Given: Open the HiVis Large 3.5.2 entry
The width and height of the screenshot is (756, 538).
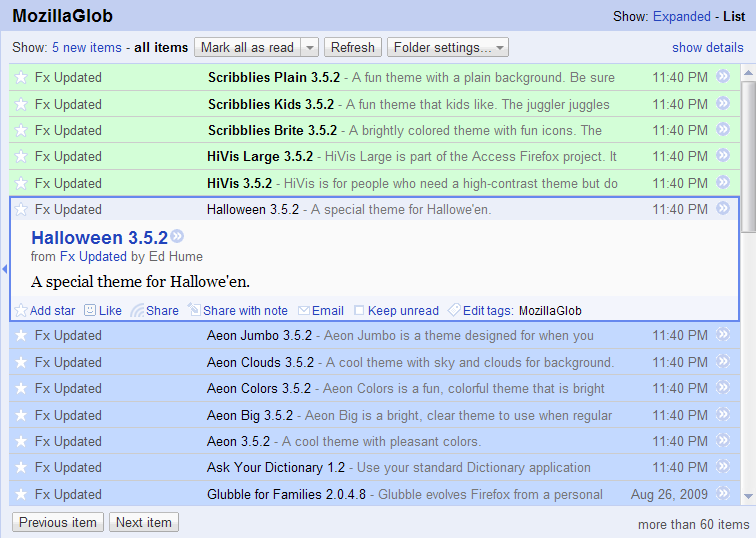Looking at the screenshot, I should click(375, 156).
